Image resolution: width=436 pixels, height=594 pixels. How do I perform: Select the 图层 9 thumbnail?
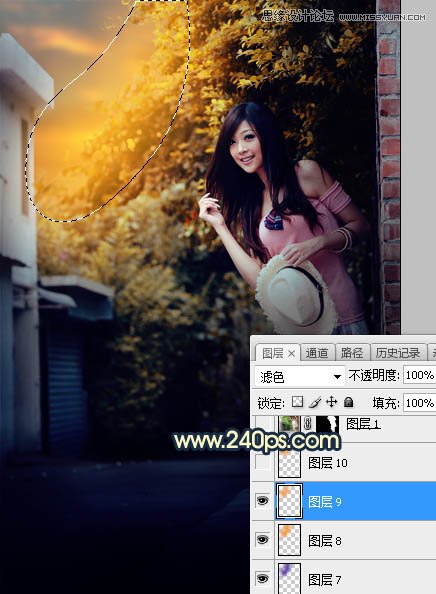(289, 501)
